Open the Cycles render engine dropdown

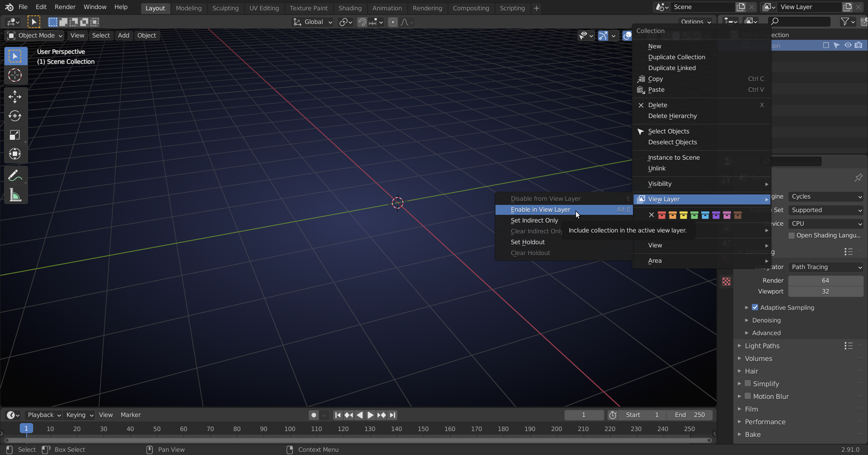pos(826,197)
